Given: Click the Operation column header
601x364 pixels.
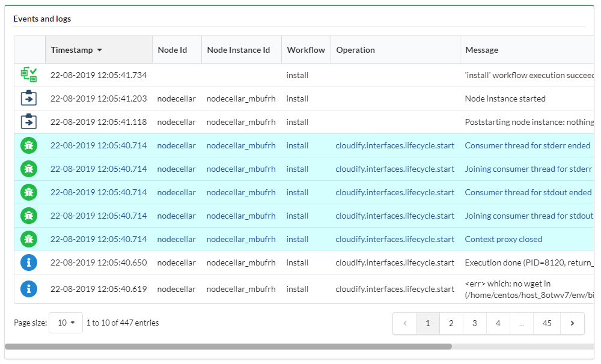Looking at the screenshot, I should pos(395,50).
